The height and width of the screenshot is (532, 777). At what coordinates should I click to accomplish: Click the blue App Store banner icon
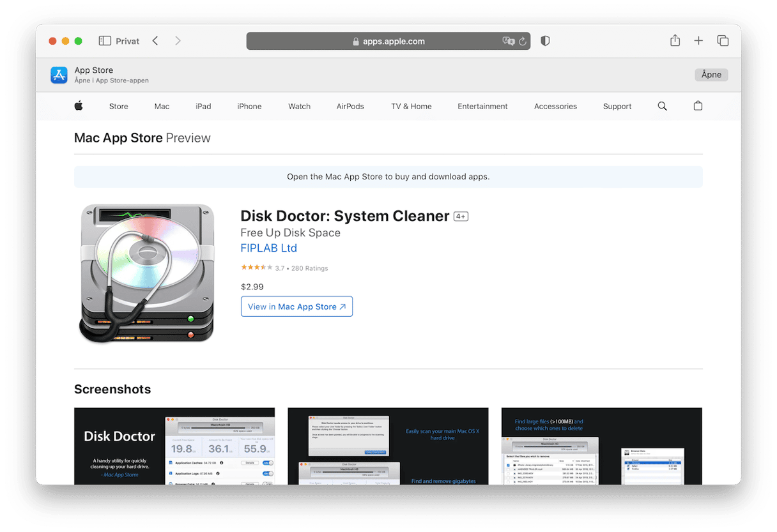click(x=59, y=75)
